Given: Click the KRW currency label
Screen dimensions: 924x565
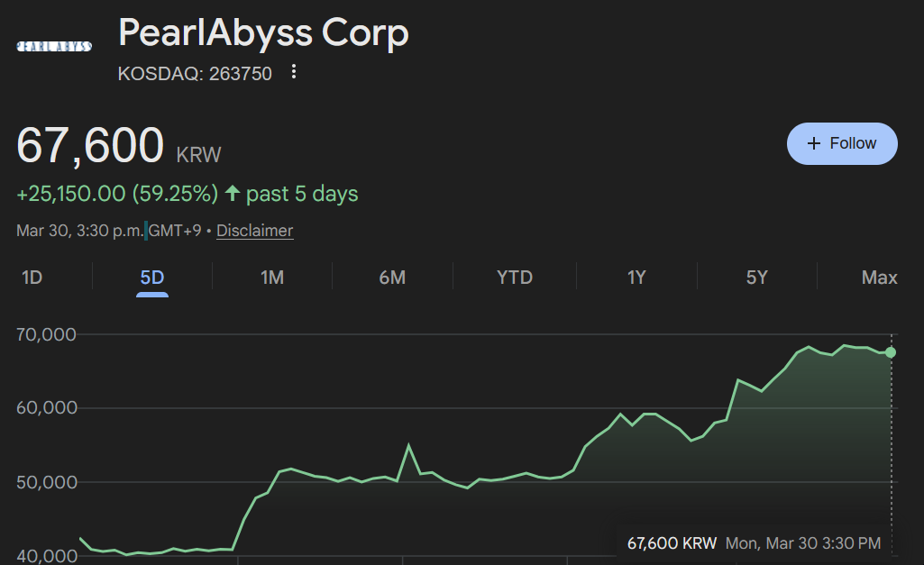Looking at the screenshot, I should click(x=198, y=155).
